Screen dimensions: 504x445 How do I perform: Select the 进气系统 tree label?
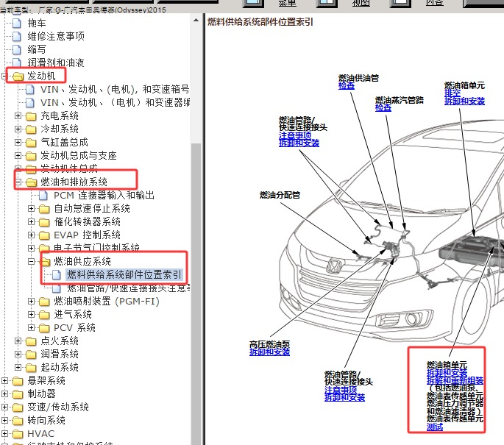tap(73, 315)
